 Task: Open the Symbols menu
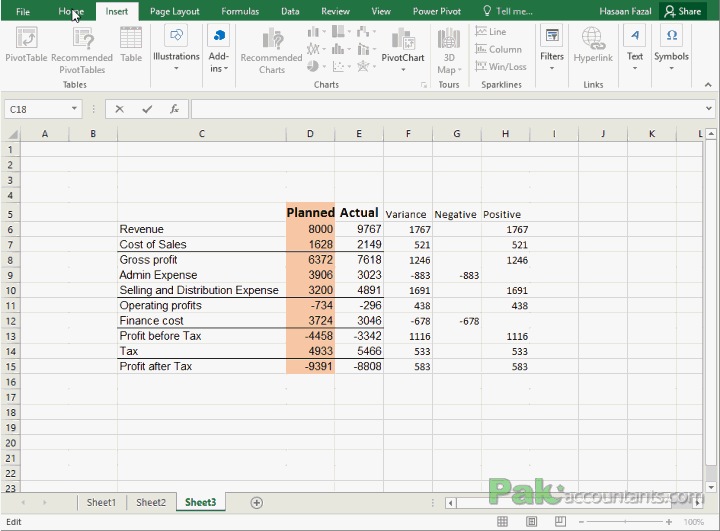pyautogui.click(x=671, y=49)
